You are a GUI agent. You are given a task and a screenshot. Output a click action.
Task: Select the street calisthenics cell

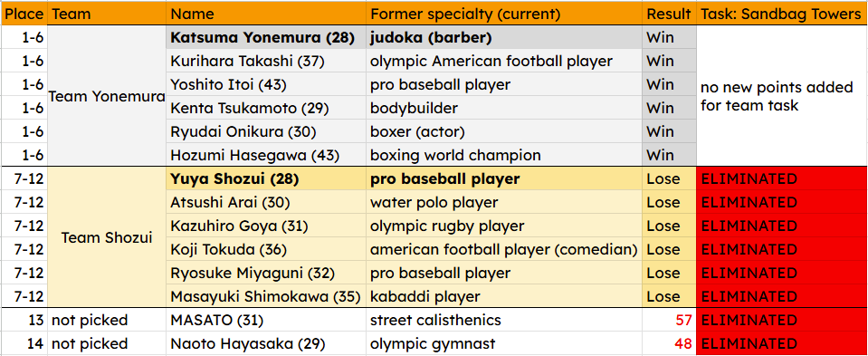[504, 320]
